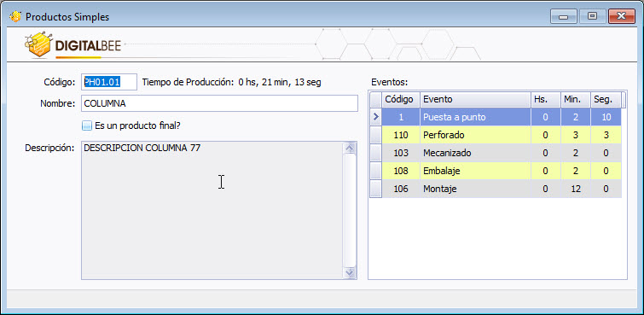
Task: Click the grid's top-left select-all corner cell
Action: (376, 100)
